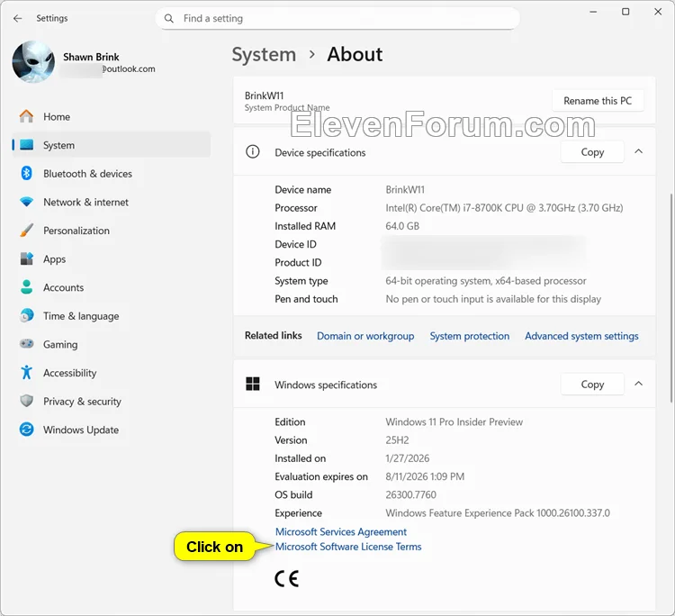Click the vertical scrollbar on the right
The image size is (675, 616).
[x=672, y=298]
